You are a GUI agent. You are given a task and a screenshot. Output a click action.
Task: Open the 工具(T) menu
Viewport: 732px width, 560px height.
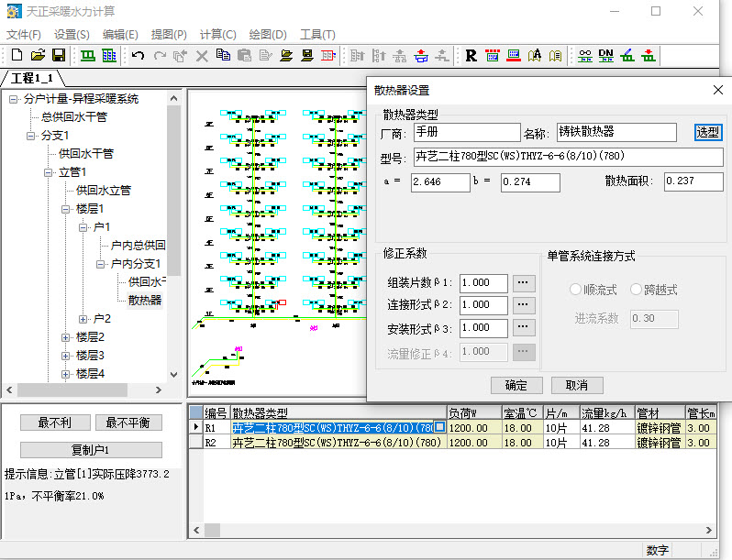click(x=317, y=35)
